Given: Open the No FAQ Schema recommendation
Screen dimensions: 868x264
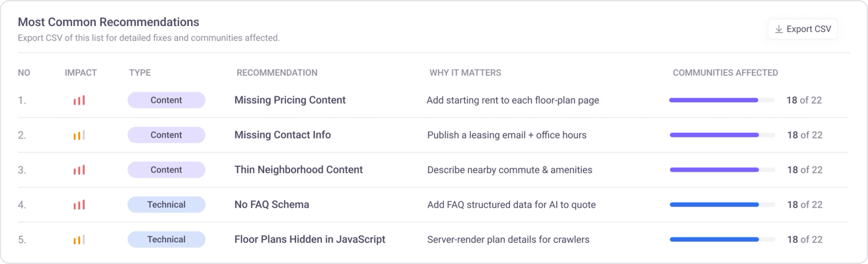Looking at the screenshot, I should [272, 204].
